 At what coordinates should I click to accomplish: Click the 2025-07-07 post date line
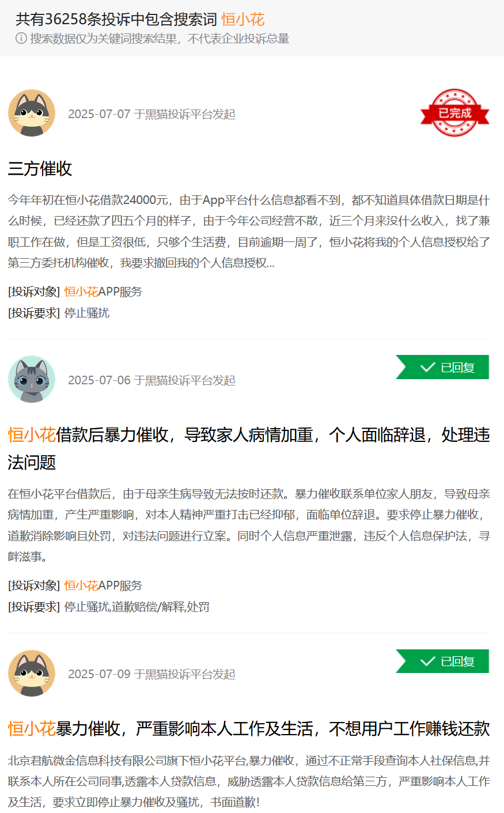[x=151, y=114]
